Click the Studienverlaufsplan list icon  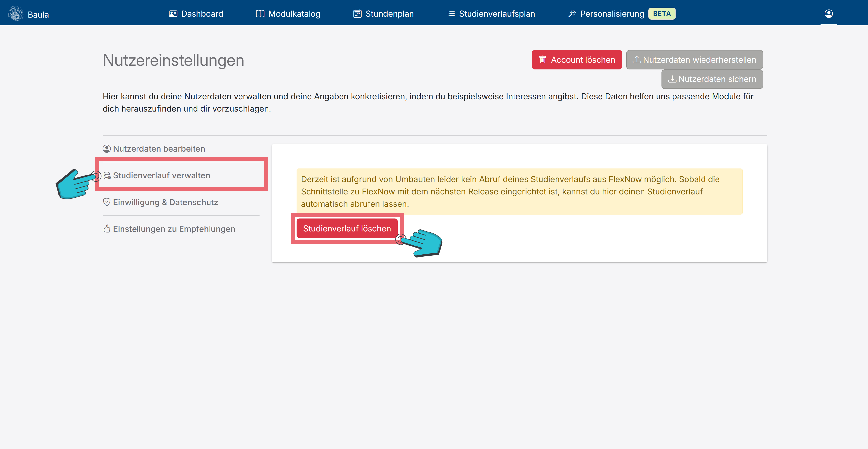tap(451, 13)
